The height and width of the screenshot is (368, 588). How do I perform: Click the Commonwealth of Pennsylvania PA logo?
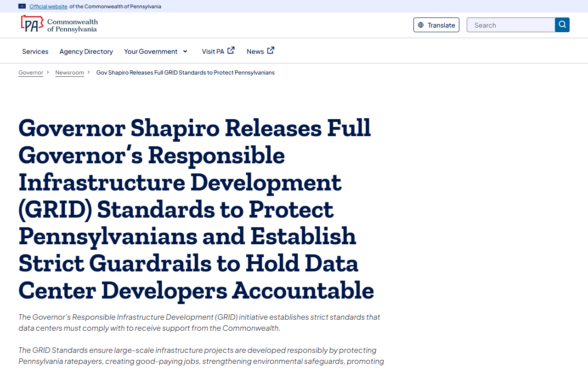pyautogui.click(x=59, y=24)
